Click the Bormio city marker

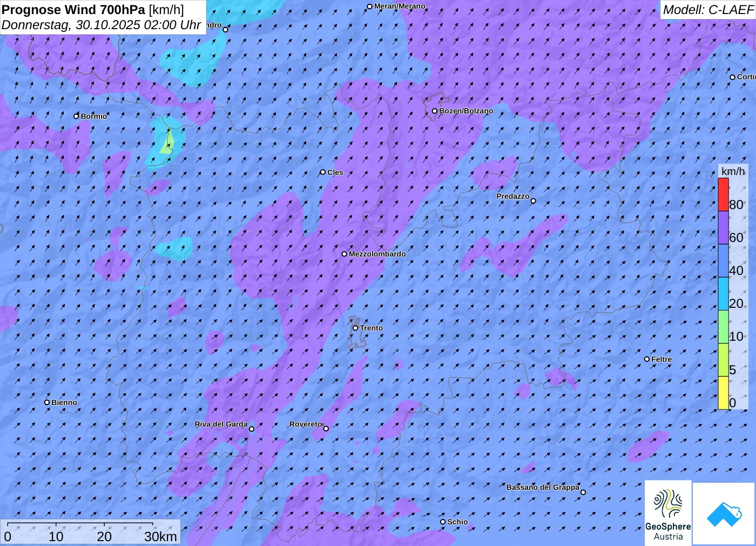(x=76, y=116)
